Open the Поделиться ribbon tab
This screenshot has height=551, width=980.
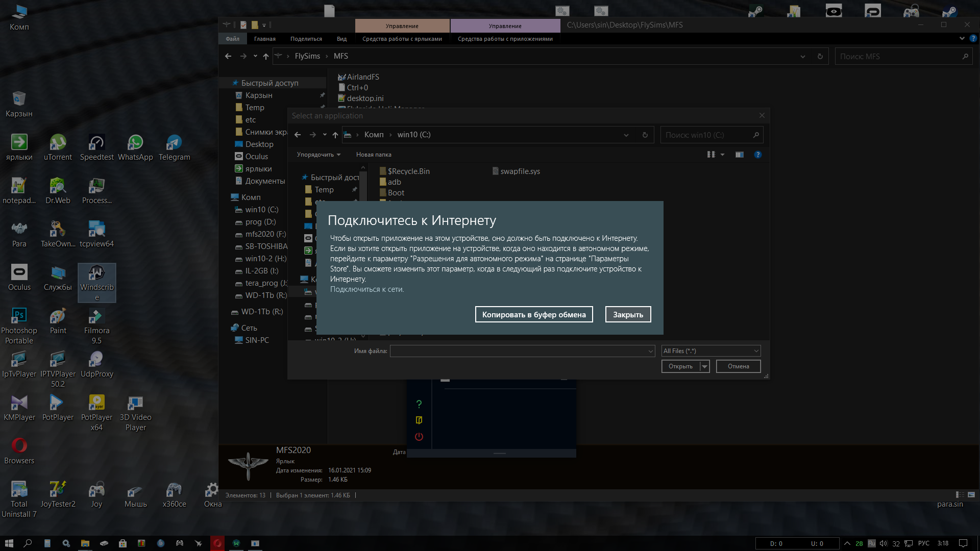[306, 39]
